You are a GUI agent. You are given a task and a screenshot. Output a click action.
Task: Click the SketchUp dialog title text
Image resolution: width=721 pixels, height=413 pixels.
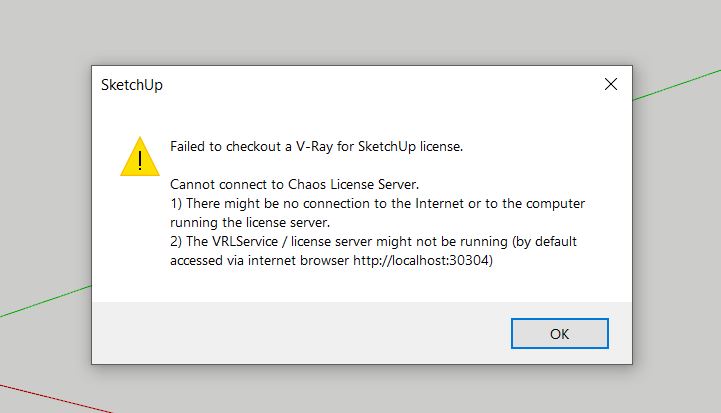132,85
